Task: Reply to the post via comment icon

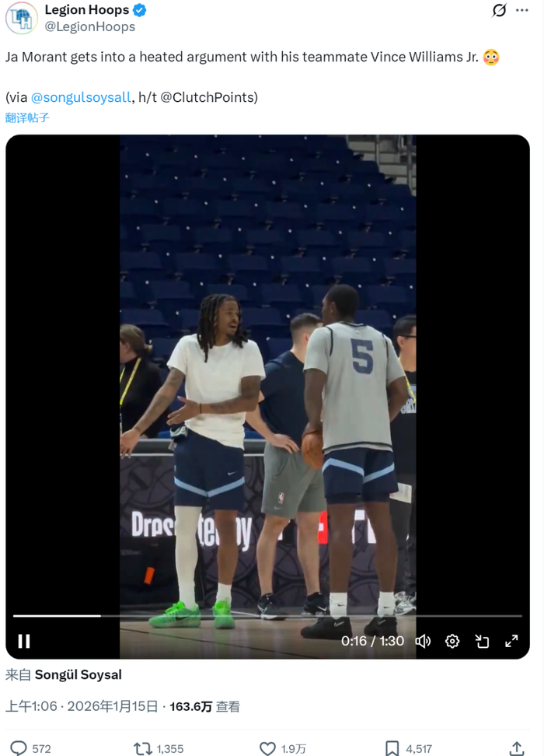Action: pyautogui.click(x=19, y=748)
